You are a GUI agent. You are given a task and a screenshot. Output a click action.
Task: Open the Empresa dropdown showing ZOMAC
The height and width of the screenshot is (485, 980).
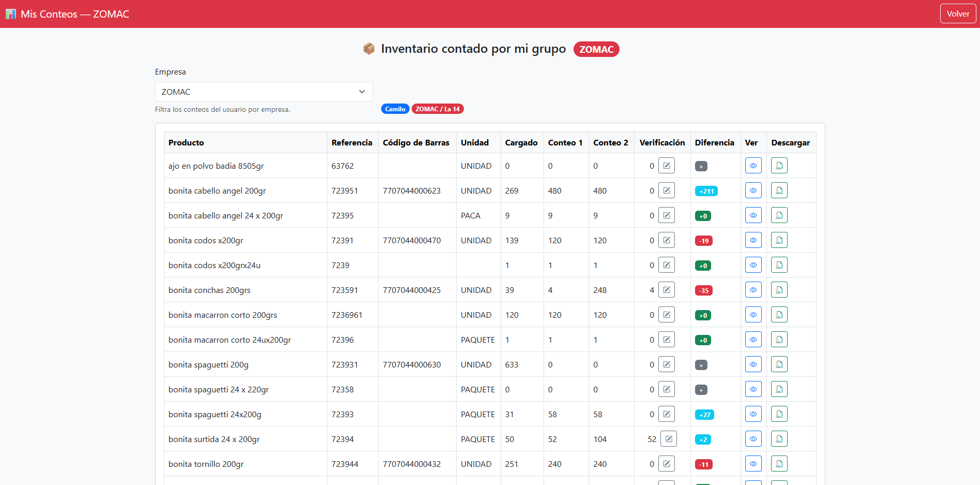pyautogui.click(x=264, y=92)
